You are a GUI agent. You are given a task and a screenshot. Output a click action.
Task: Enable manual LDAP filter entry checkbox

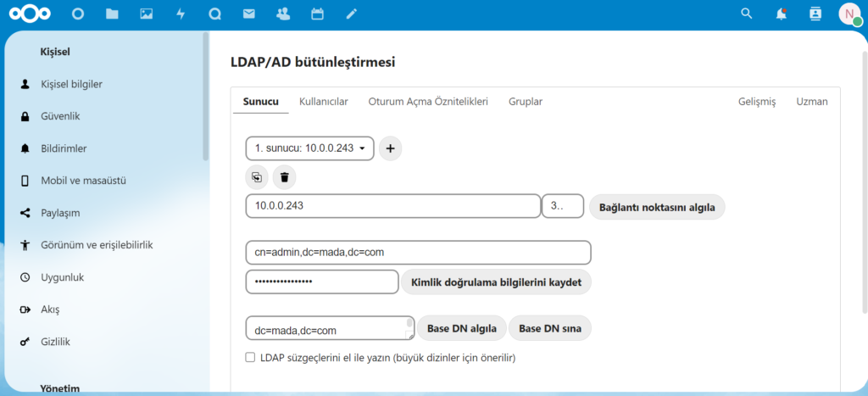250,358
